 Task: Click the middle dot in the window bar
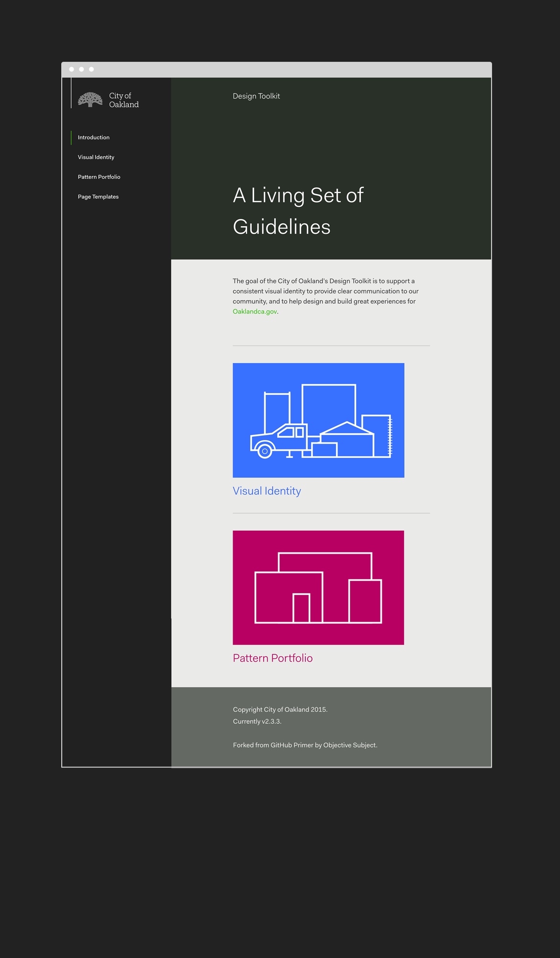(81, 69)
